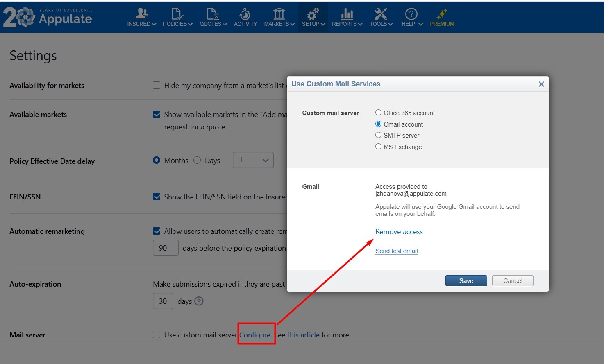
Task: Open the Policies document icon
Action: pos(177,14)
